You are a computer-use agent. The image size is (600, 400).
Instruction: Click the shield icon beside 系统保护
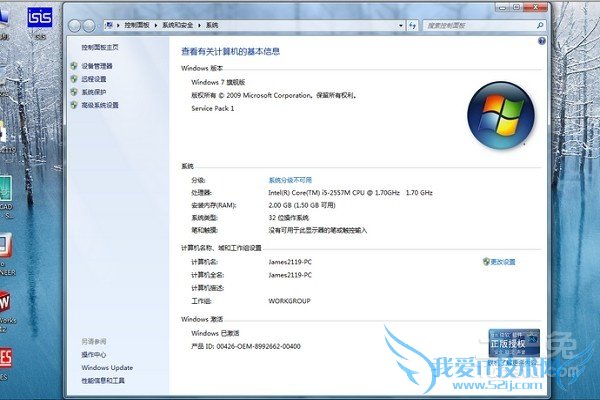[x=74, y=92]
